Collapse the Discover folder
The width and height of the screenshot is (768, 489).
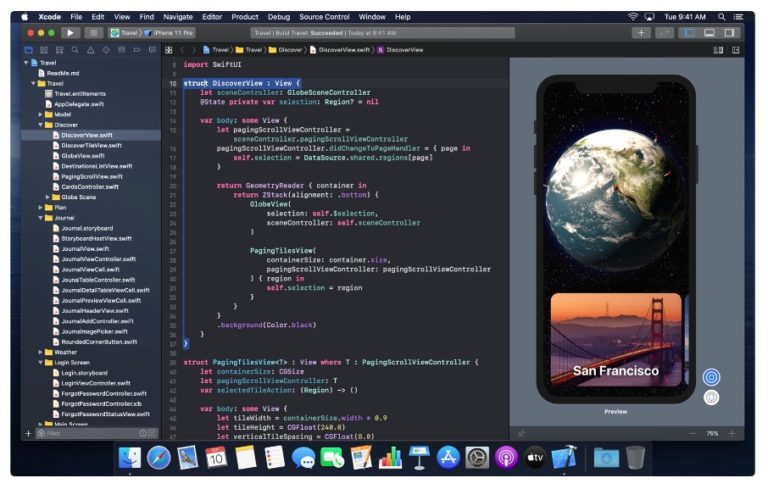click(40, 124)
